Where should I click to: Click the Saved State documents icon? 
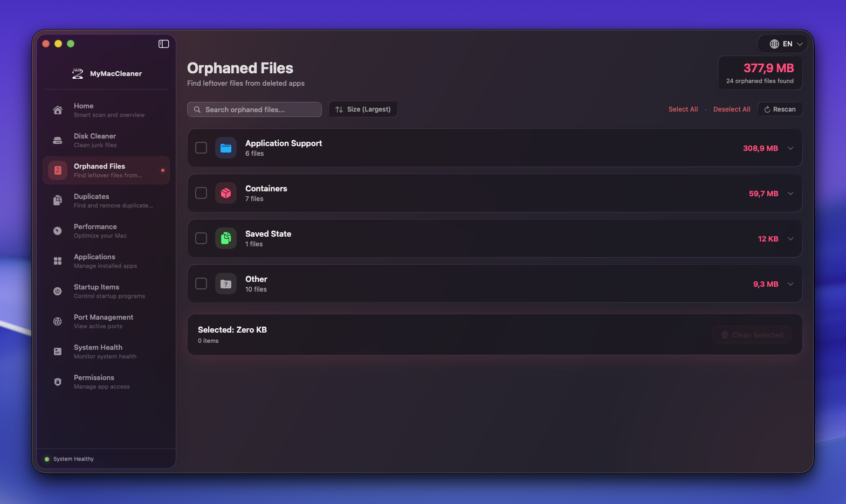[x=226, y=238]
